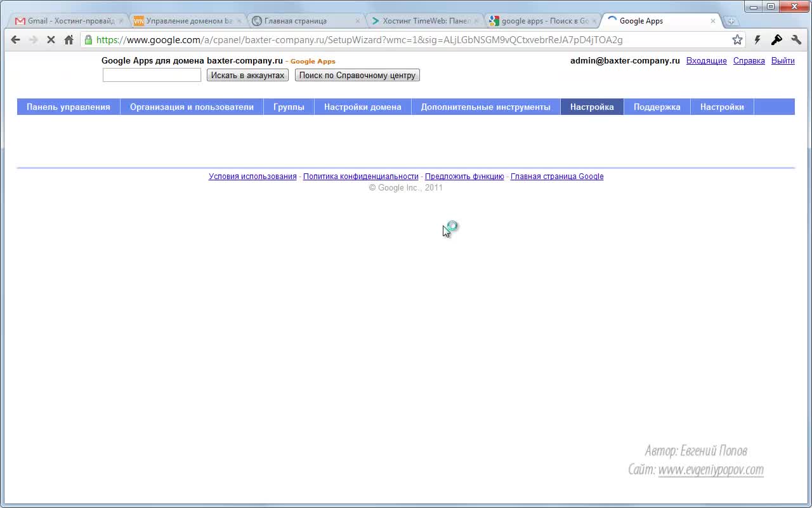
Task: Close the Главная страница tab
Action: pos(358,21)
